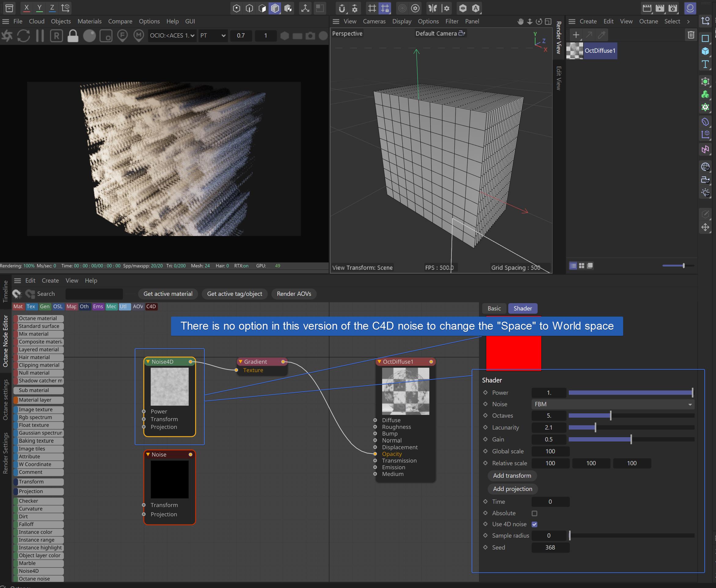Open the OCIO ACES color space dropdown
The width and height of the screenshot is (716, 588).
click(172, 35)
